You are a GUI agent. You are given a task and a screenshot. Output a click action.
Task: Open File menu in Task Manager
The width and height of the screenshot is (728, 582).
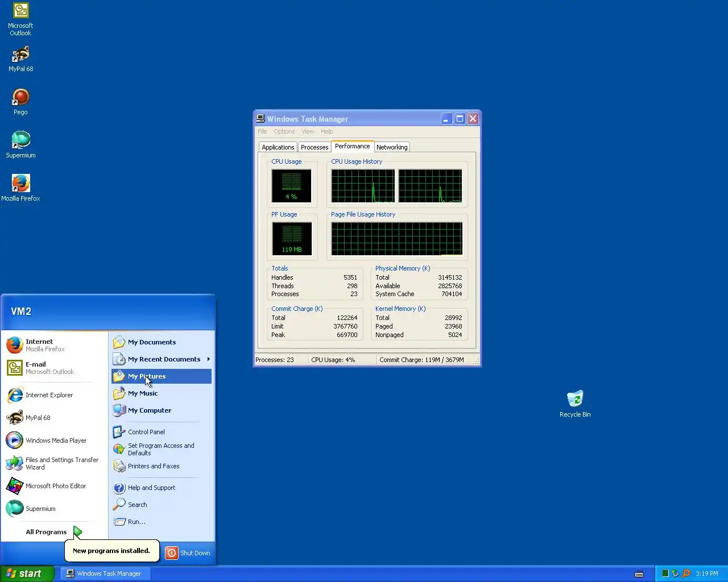click(x=262, y=131)
